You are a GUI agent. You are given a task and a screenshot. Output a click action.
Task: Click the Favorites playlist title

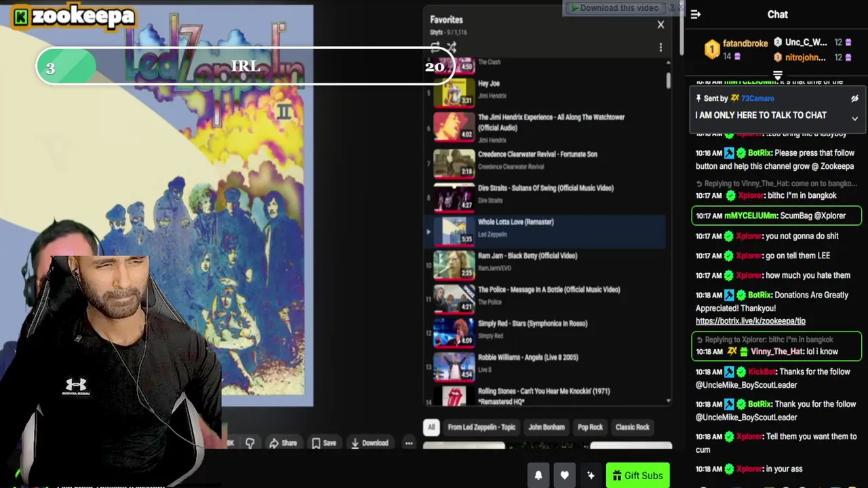446,20
